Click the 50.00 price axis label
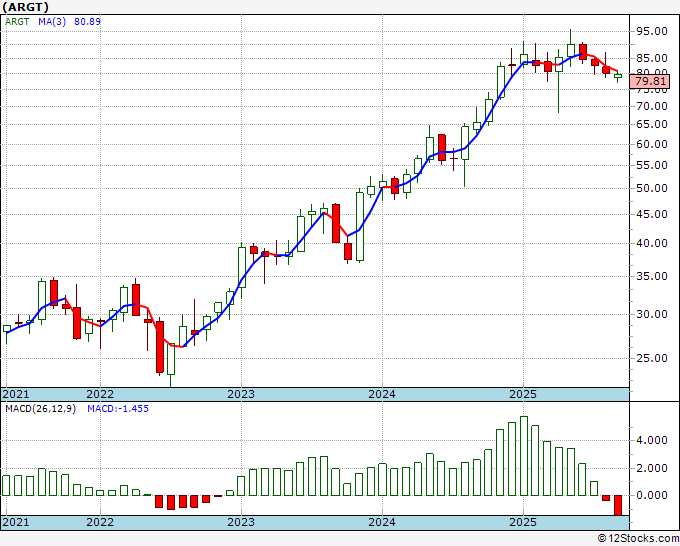The width and height of the screenshot is (680, 546). click(651, 188)
